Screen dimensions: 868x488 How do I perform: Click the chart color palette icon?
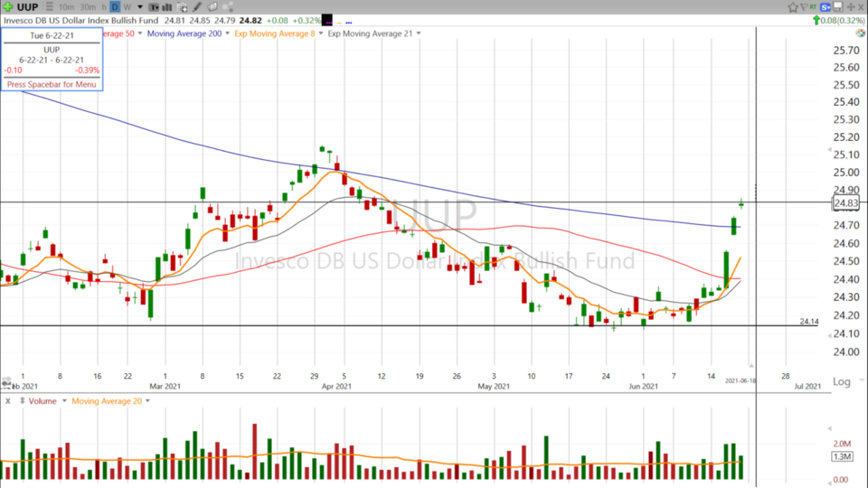[860, 33]
